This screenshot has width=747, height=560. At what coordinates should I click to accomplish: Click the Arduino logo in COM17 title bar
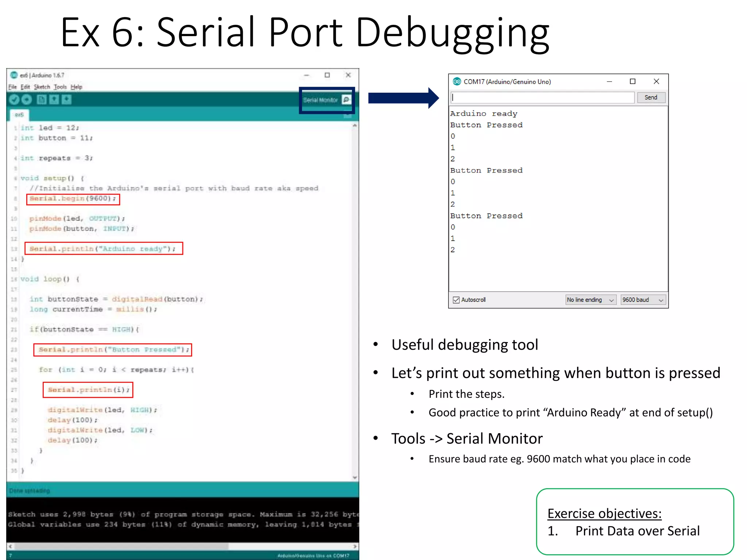[x=457, y=81]
